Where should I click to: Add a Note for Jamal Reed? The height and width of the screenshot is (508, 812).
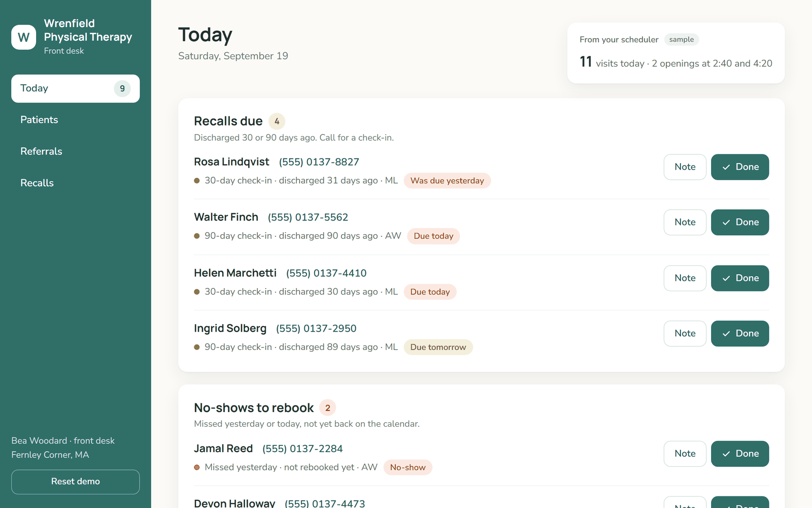(685, 454)
